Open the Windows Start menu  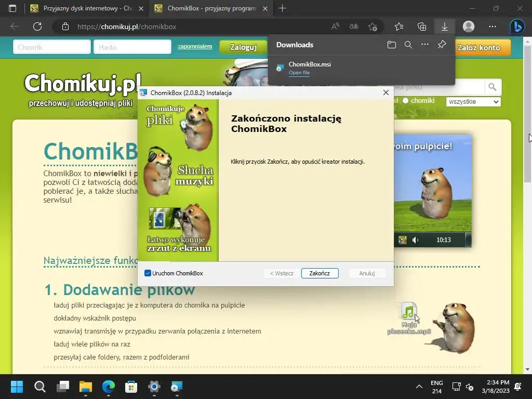tap(17, 387)
